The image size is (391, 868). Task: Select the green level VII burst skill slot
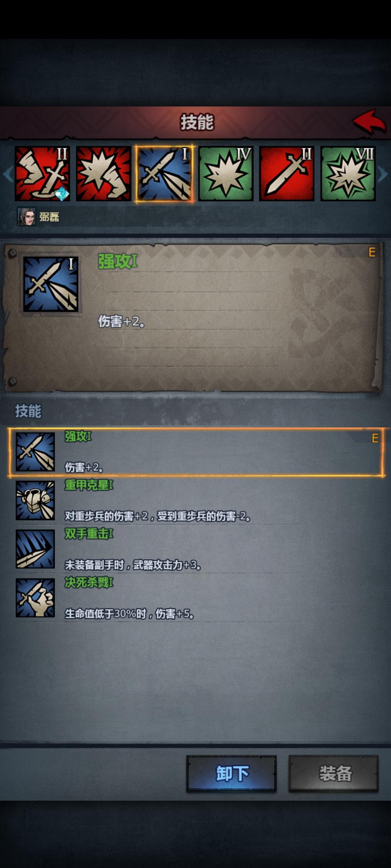click(348, 174)
